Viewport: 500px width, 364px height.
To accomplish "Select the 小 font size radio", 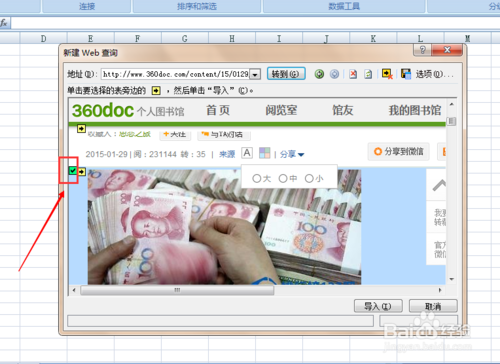I will [309, 179].
